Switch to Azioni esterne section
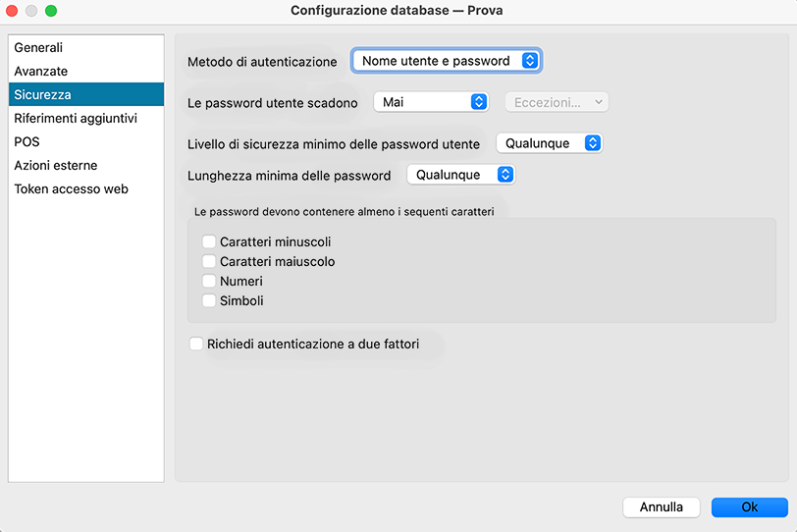Viewport: 797px width, 532px height. (x=56, y=166)
